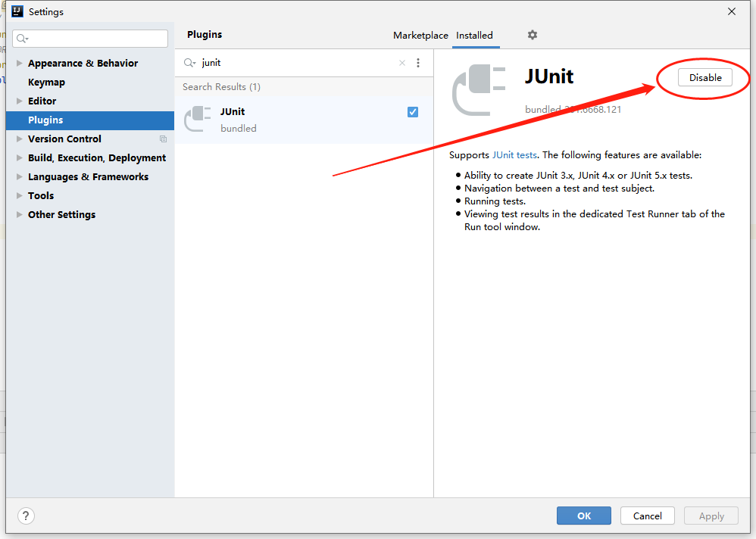The height and width of the screenshot is (539, 756).
Task: Click 'Running tests.' feature line
Action: point(495,201)
